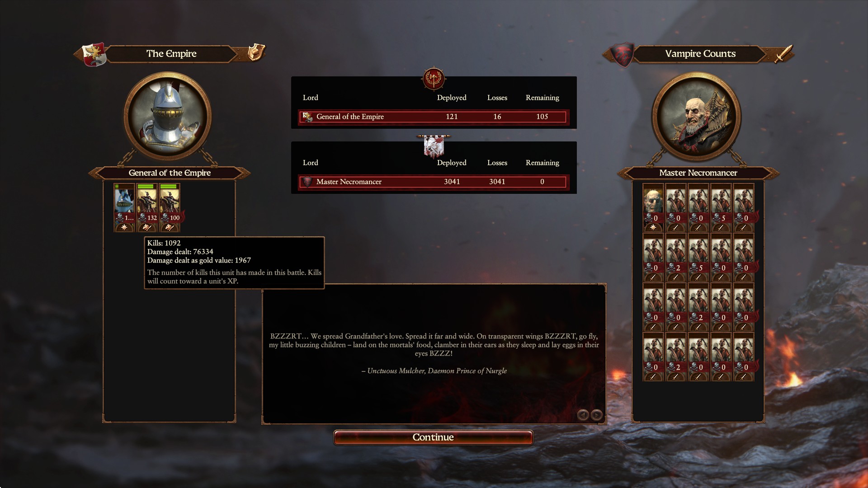Show the next quote with right arrow
Viewport: 868px width, 488px height.
pyautogui.click(x=597, y=415)
